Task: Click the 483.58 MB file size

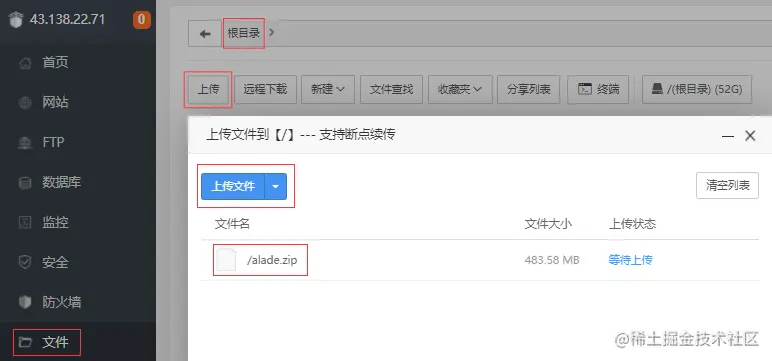Action: (x=552, y=260)
